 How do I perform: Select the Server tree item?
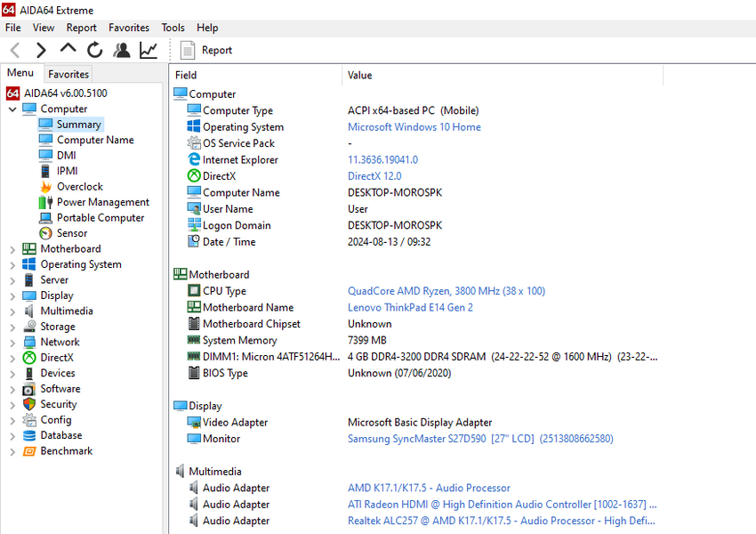[54, 280]
